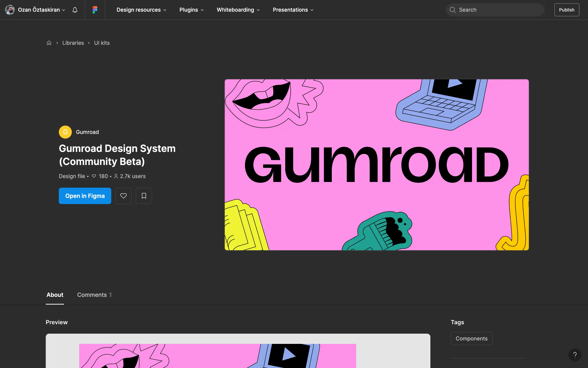The image size is (588, 368).
Task: Open the notifications bell
Action: coord(75,10)
